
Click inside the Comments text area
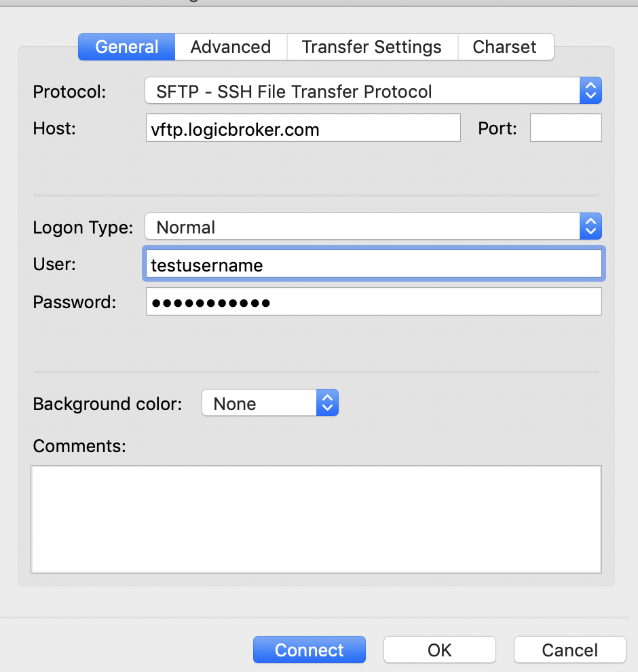click(316, 519)
